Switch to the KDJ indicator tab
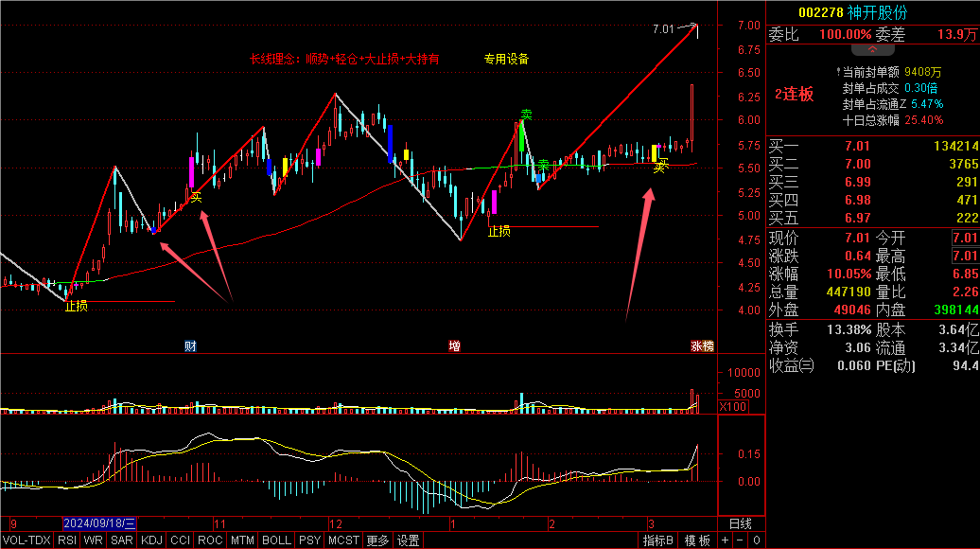Screen dimensions: 980x549 tap(151, 540)
